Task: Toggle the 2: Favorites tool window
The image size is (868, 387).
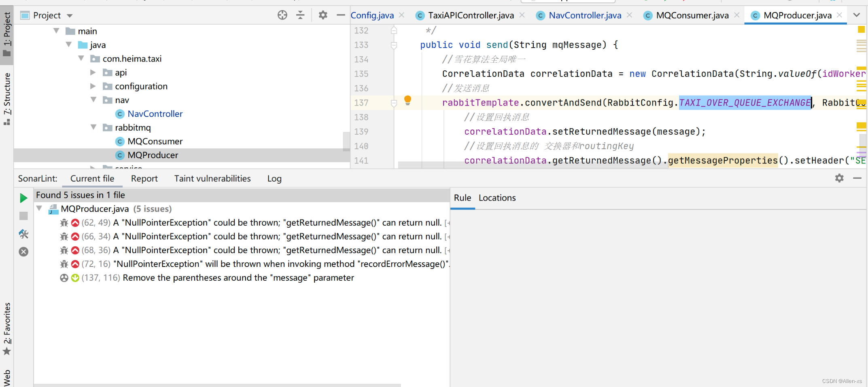Action: pyautogui.click(x=7, y=329)
